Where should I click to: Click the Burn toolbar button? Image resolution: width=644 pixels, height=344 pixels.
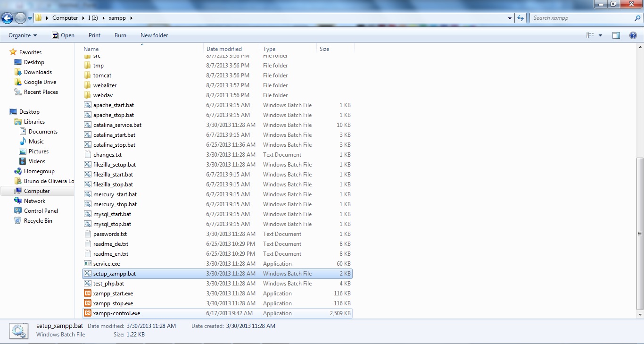[x=120, y=35]
